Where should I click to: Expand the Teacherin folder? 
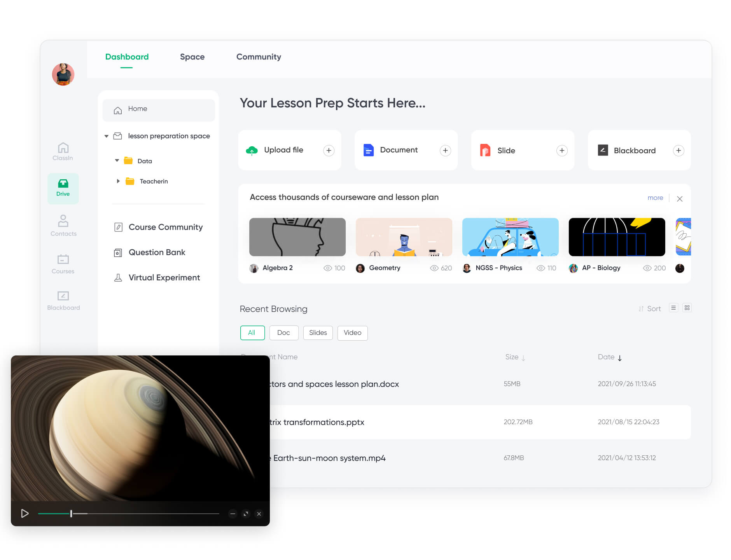click(118, 181)
